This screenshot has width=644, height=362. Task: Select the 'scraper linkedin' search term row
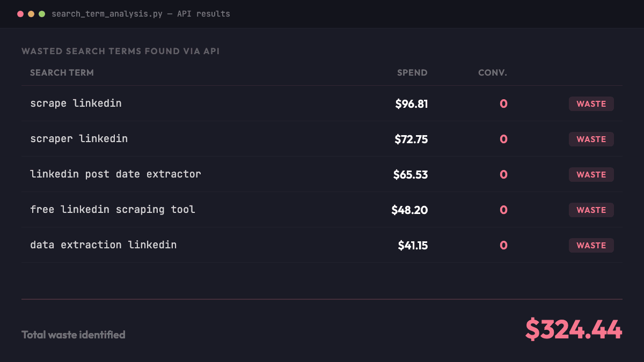(x=79, y=139)
